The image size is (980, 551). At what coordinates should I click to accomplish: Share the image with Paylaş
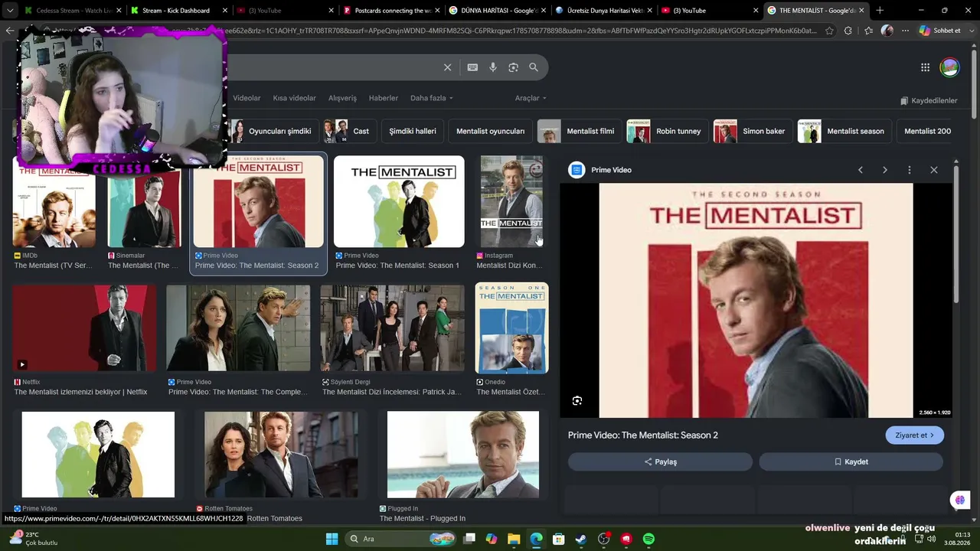coord(660,461)
